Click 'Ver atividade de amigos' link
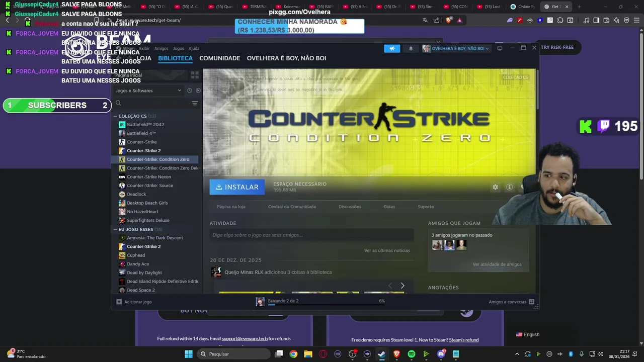The width and height of the screenshot is (644, 362). click(x=497, y=264)
